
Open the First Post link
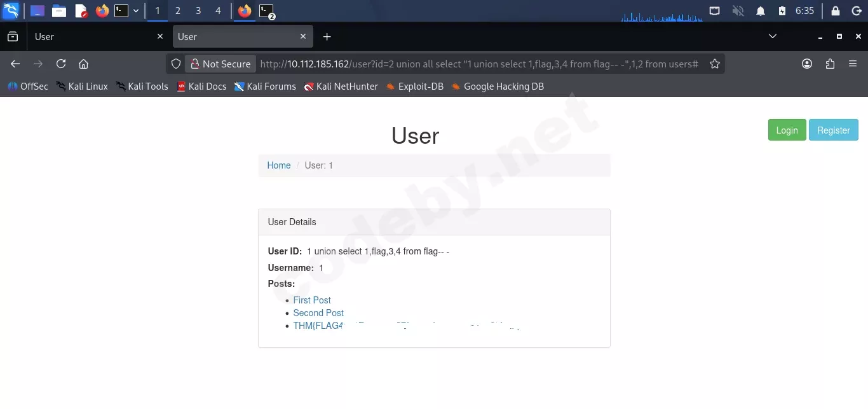pos(312,300)
